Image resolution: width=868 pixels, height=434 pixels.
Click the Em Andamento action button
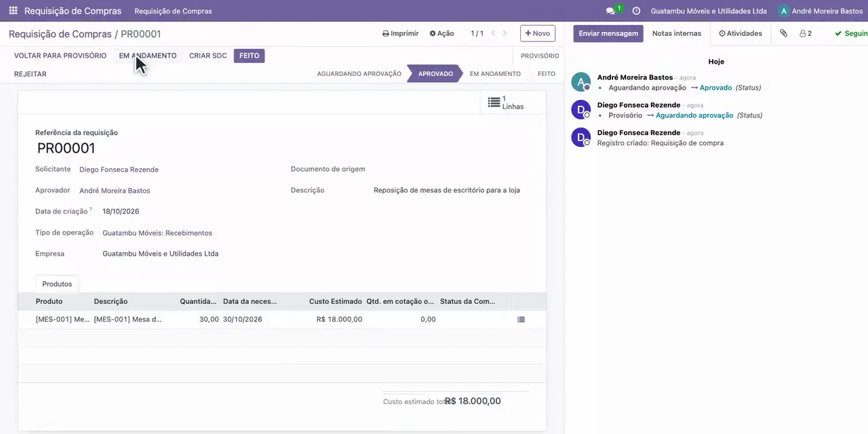pyautogui.click(x=148, y=56)
